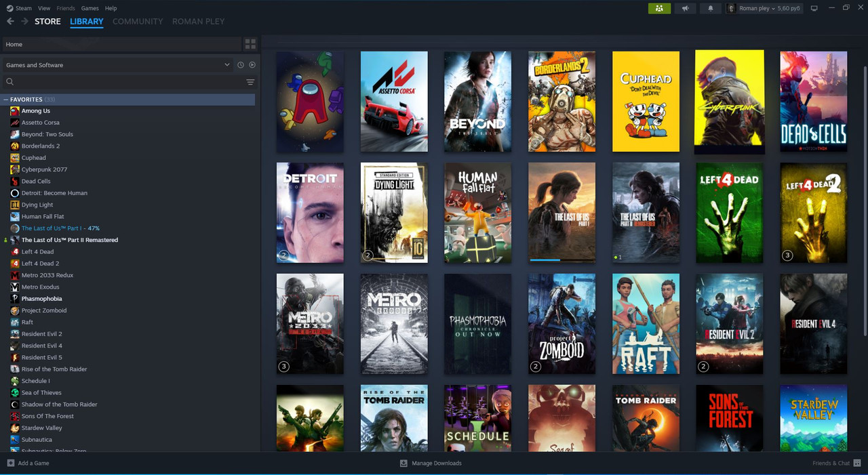Click the green friends activity icon in the top bar
This screenshot has width=868, height=475.
click(x=659, y=8)
